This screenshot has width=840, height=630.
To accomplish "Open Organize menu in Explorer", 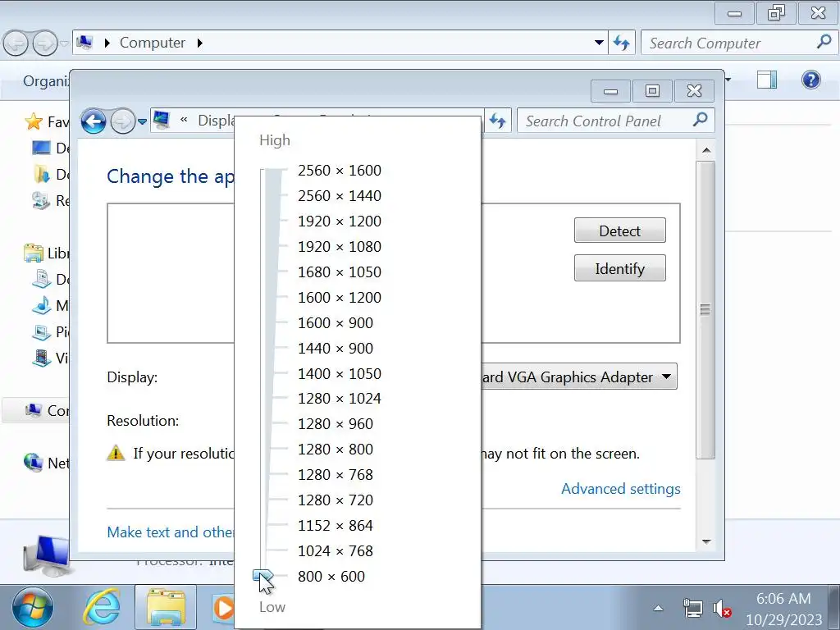I will (x=46, y=81).
